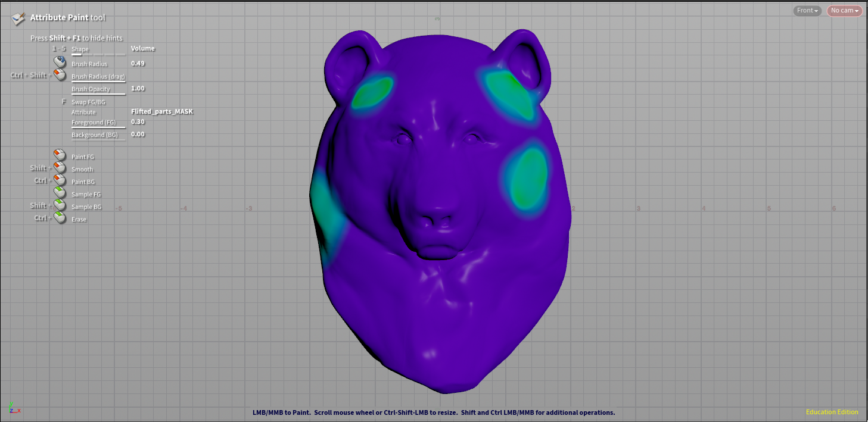Click the Attribute Paint tool icon
Screen dimensions: 868x422
click(18, 18)
